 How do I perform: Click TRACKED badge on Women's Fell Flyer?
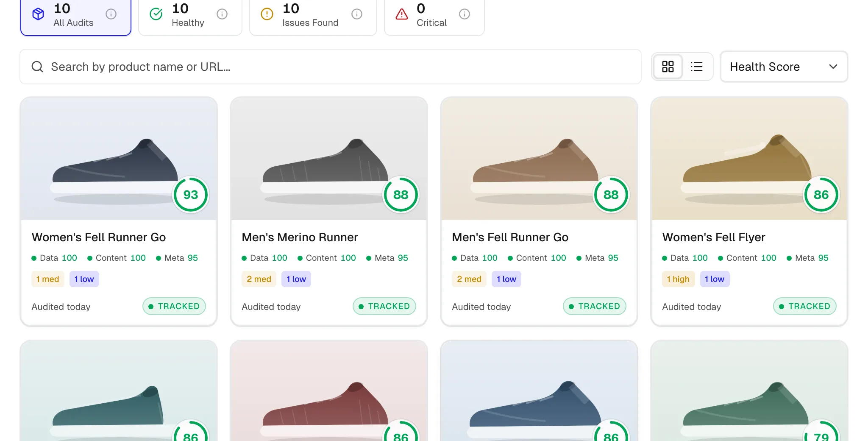[x=805, y=306]
